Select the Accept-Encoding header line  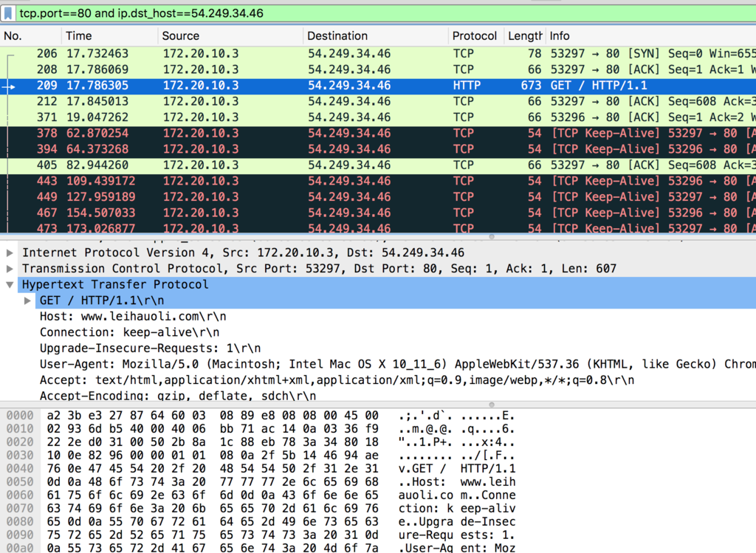[178, 396]
